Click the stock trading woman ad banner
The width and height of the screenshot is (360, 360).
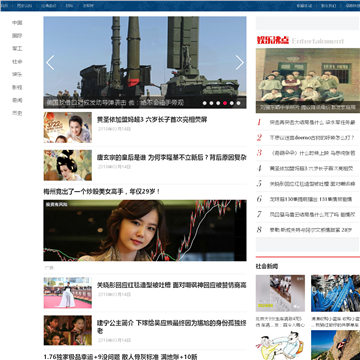click(145, 230)
